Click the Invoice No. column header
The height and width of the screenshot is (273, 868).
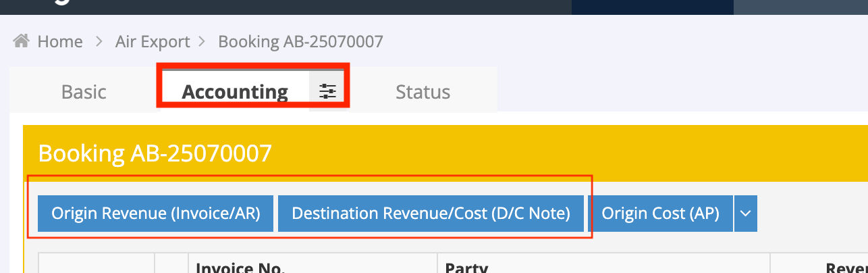click(240, 267)
